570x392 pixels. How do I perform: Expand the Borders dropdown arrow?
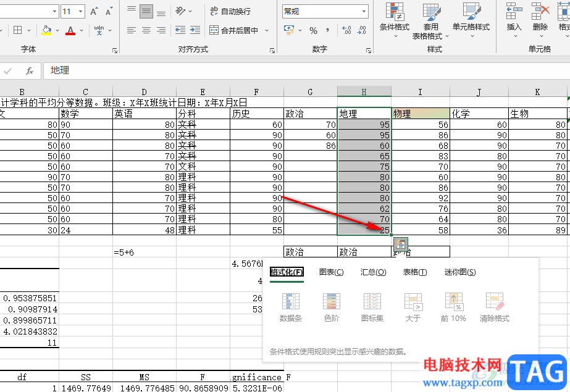click(29, 30)
